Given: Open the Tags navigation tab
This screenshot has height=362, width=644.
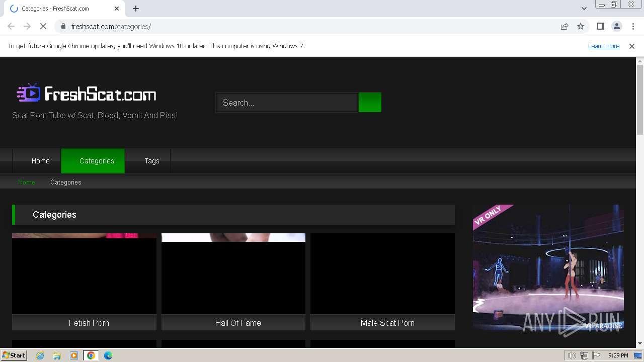Looking at the screenshot, I should 148,161.
